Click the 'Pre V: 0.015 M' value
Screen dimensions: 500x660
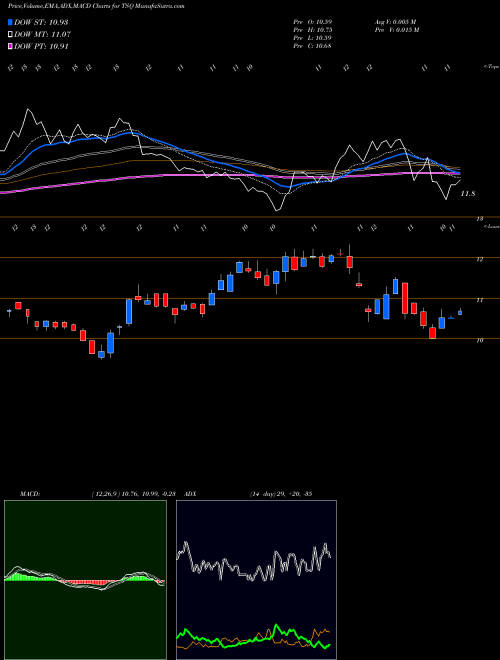point(396,30)
